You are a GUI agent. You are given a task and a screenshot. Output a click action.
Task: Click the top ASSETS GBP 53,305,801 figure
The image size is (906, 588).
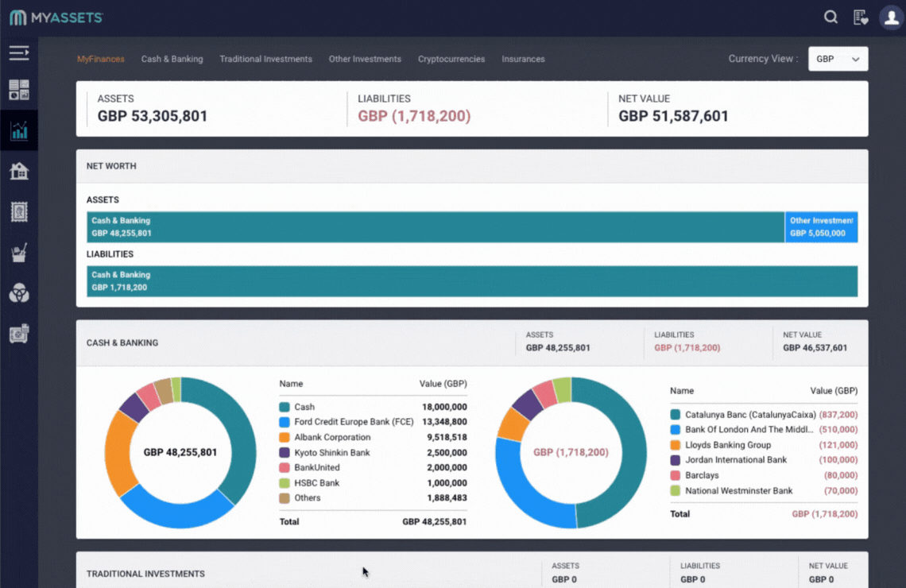click(x=153, y=116)
